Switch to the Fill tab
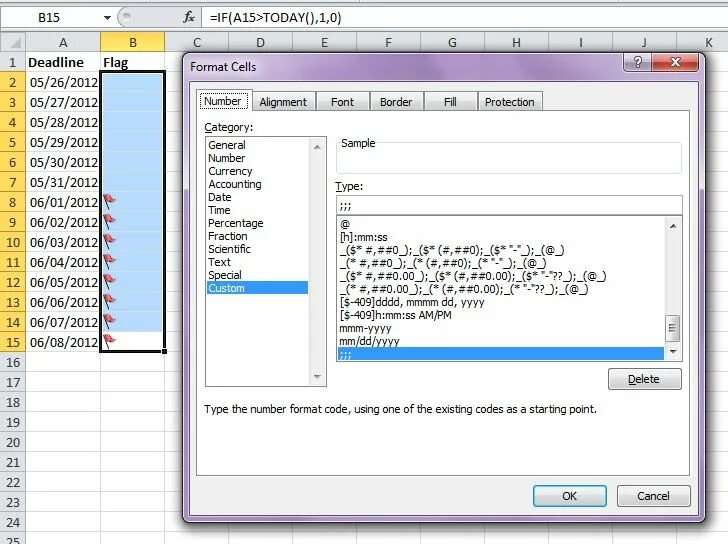This screenshot has height=544, width=728. coord(450,102)
